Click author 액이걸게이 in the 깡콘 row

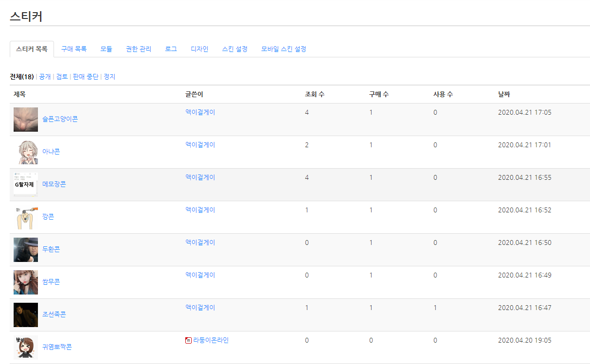point(200,210)
